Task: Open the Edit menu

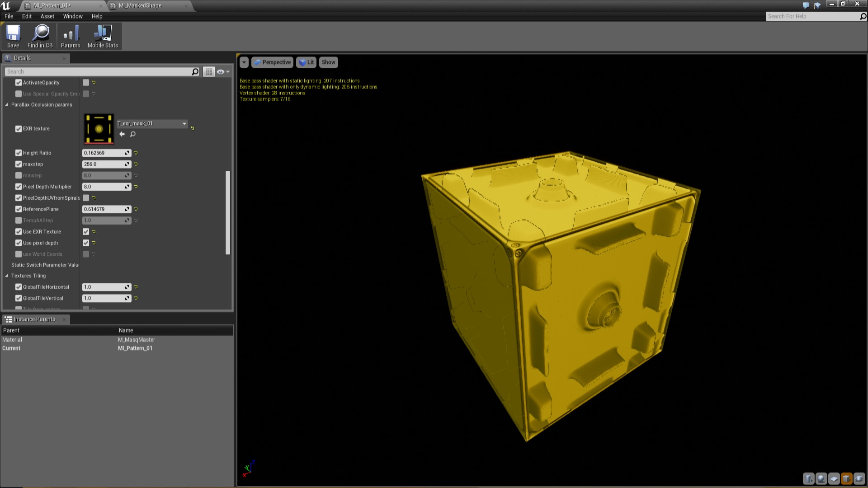Action: pos(27,16)
